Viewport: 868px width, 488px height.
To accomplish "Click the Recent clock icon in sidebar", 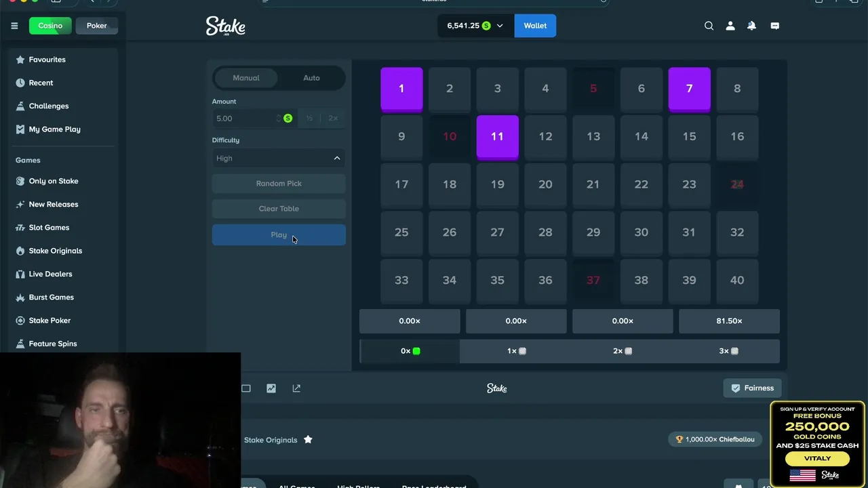I will pos(20,83).
